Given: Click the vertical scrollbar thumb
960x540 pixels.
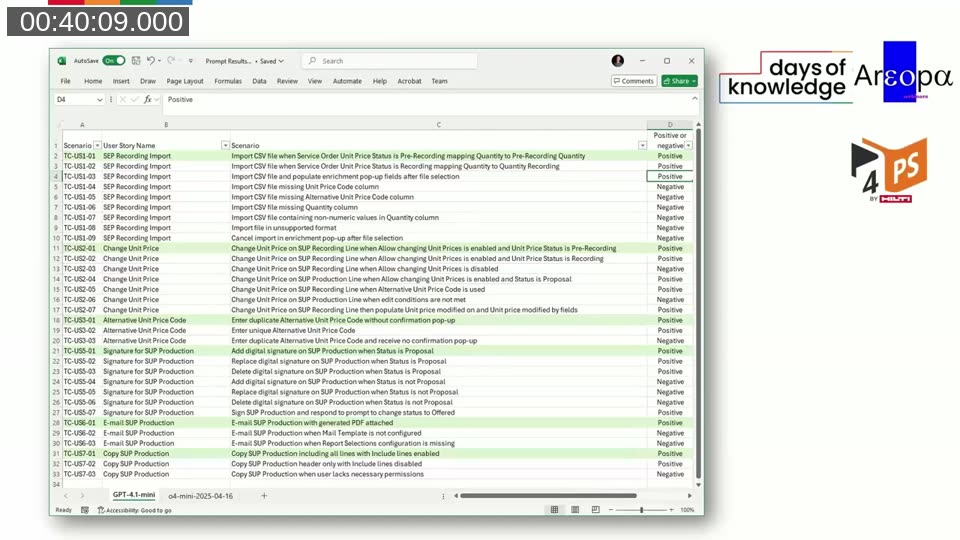Looking at the screenshot, I should coord(698,304).
